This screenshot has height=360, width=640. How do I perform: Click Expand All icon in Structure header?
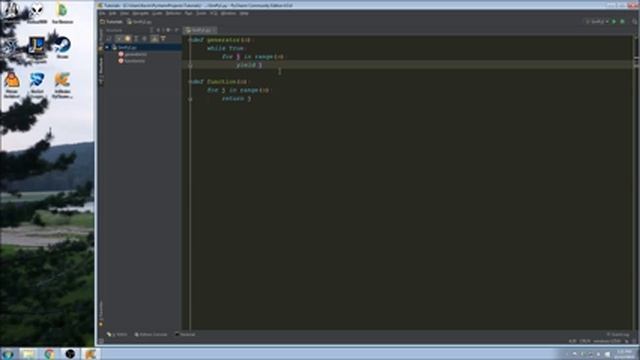[151, 30]
